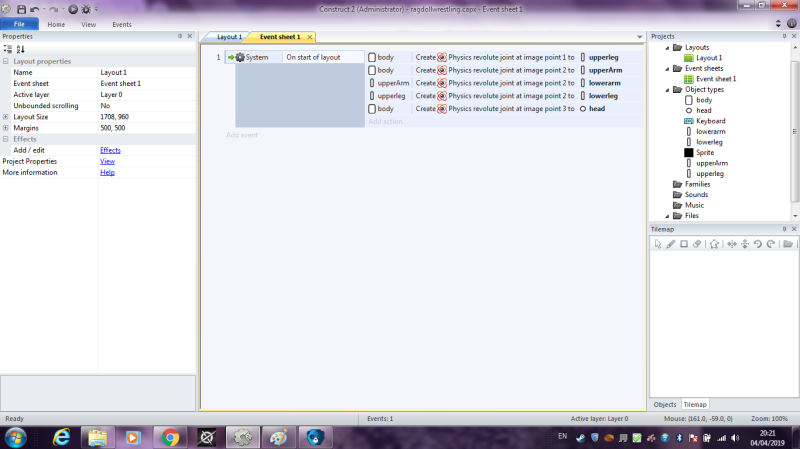Click the Redo arrow icon

click(54, 9)
